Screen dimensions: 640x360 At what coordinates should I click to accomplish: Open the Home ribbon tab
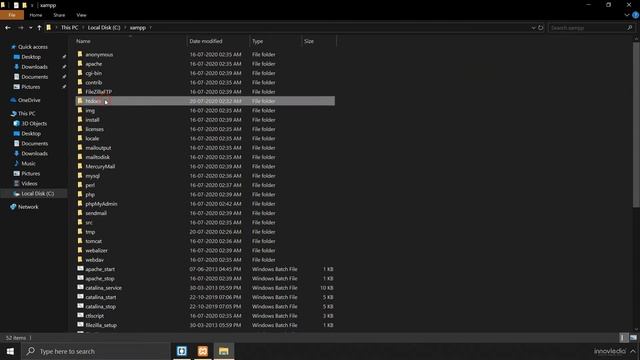tap(36, 15)
